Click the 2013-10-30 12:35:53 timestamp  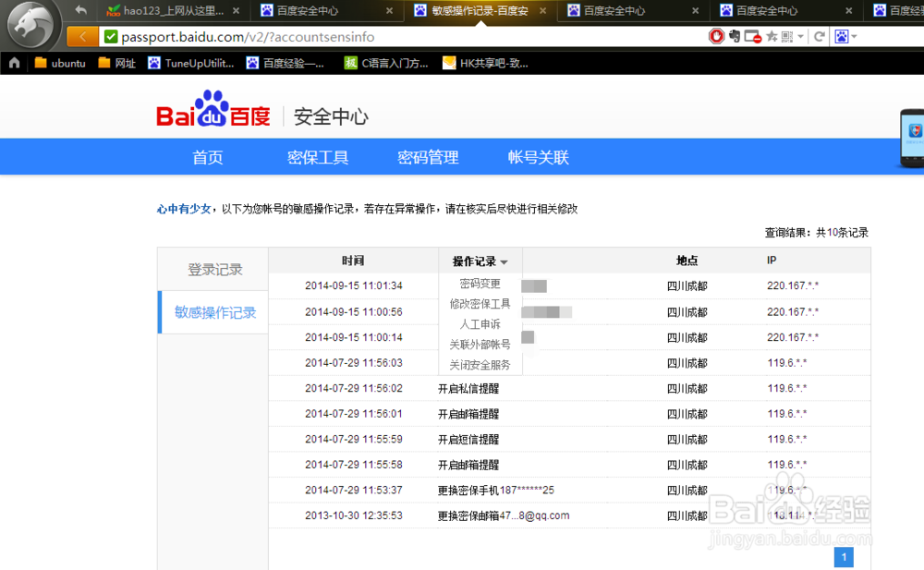(354, 515)
